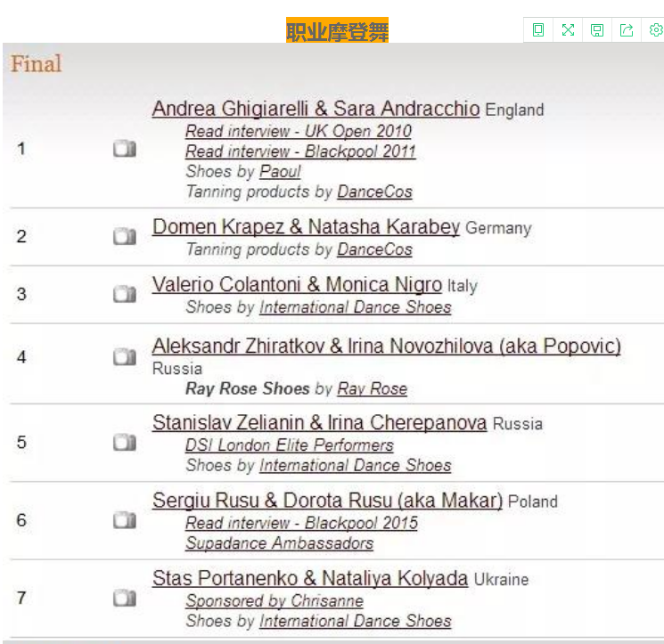Open camera icon in Sergiu Rusu row
Viewport: 664px width, 644px height.
coord(125,519)
